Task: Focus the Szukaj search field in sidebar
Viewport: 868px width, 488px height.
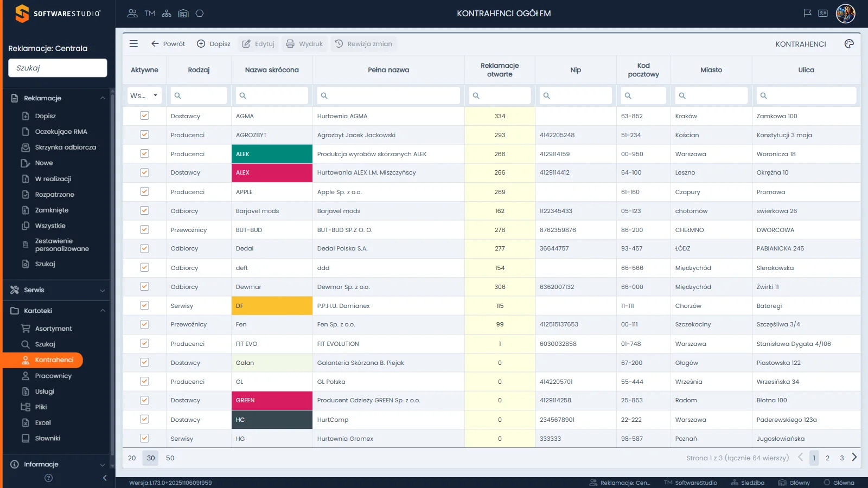Action: pyautogui.click(x=58, y=68)
